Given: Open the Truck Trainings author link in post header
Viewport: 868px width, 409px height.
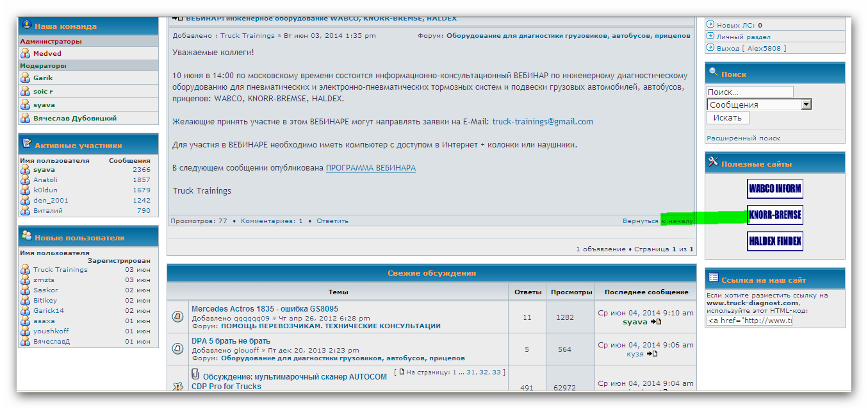Looking at the screenshot, I should pos(247,36).
